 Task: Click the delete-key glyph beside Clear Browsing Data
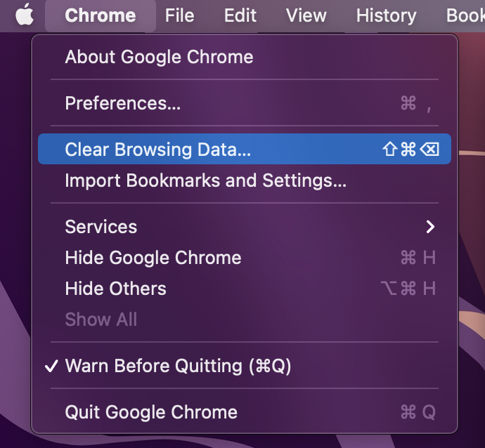pos(429,150)
